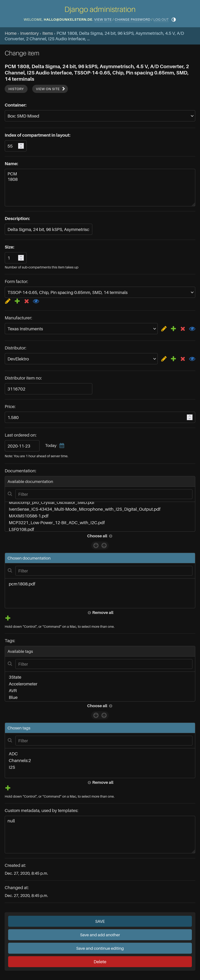The height and width of the screenshot is (980, 200).
Task: Choose all available tags
Action: point(100,706)
